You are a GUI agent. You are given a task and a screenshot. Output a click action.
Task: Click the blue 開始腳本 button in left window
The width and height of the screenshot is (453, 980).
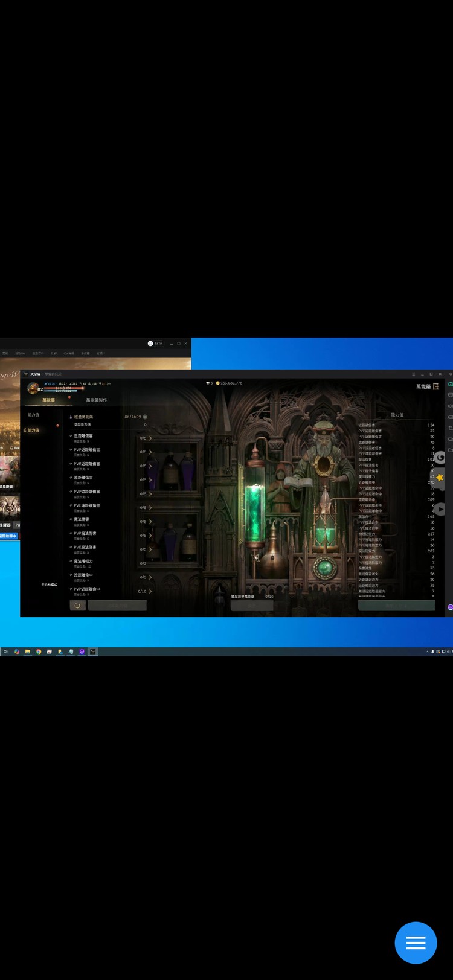coord(9,536)
